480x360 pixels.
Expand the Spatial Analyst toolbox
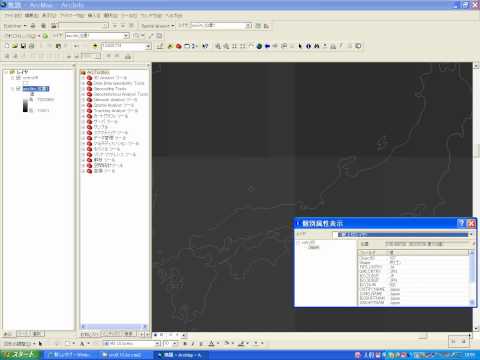click(x=83, y=105)
